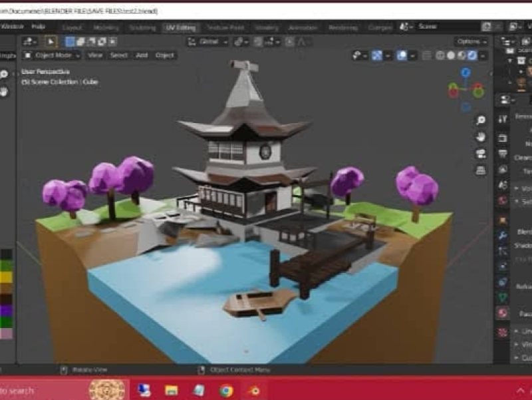
Task: Open the Material properties tab icon
Action: point(503,313)
